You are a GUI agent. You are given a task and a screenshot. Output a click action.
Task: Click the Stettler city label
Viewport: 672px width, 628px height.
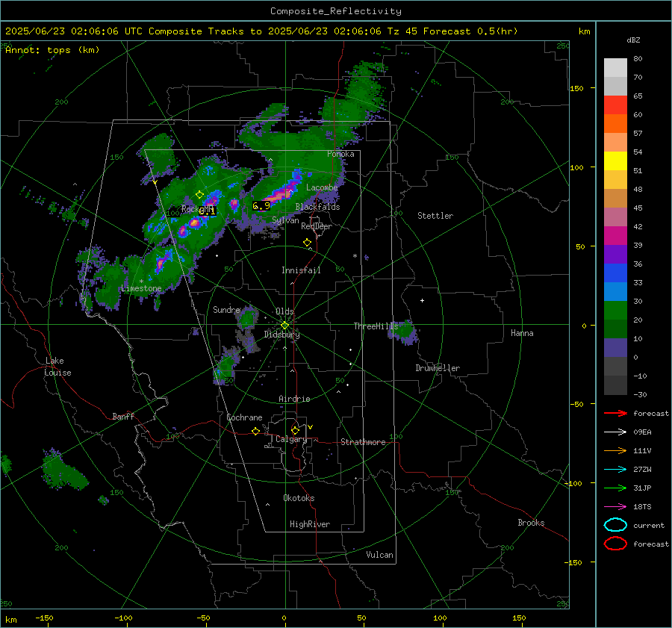point(435,216)
